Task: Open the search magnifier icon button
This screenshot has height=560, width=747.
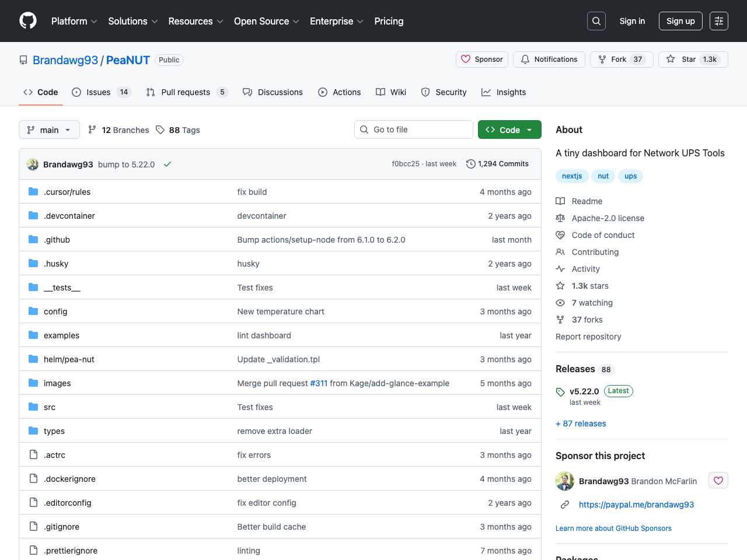Action: 596,21
